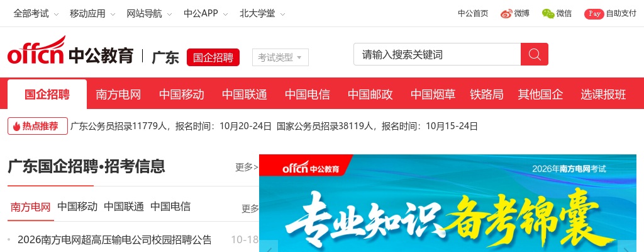644x252 pixels.
Task: Click the search keyword input field
Action: click(437, 54)
